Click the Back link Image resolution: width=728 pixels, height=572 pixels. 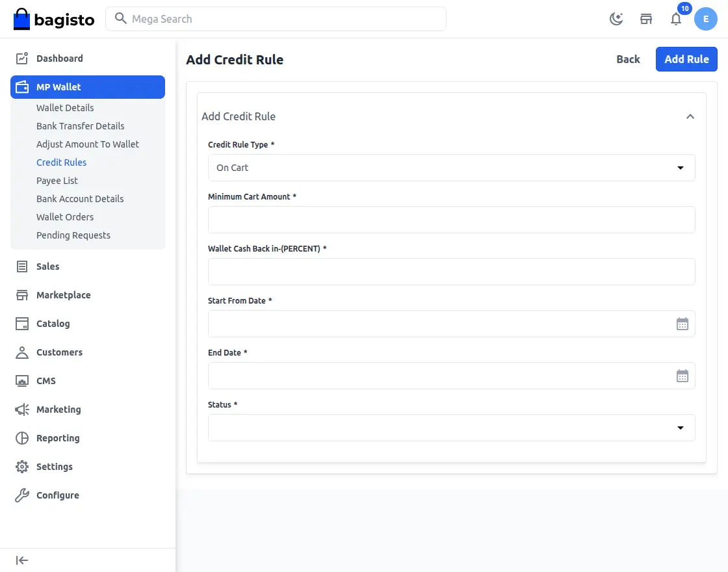tap(628, 59)
